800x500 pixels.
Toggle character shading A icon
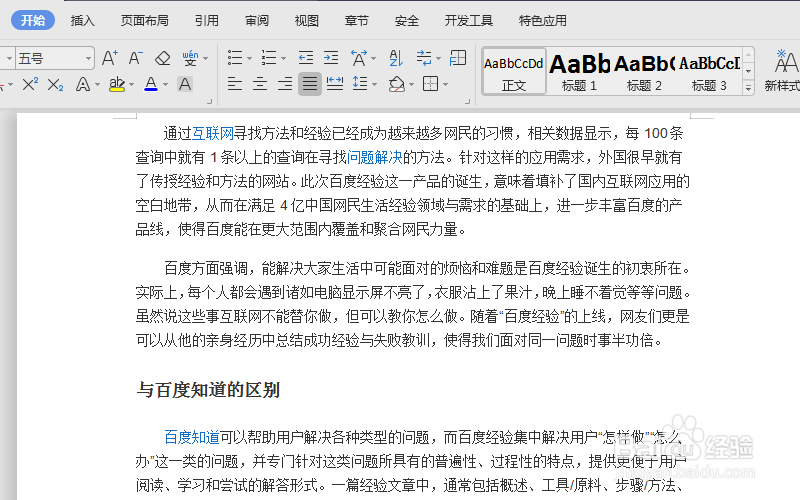click(x=185, y=84)
